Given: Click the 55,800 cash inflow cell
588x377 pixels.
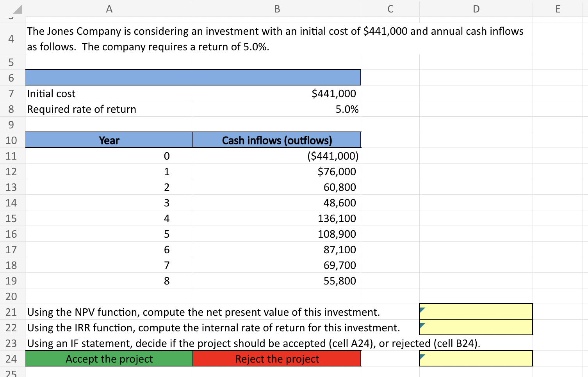Looking at the screenshot, I should [277, 281].
